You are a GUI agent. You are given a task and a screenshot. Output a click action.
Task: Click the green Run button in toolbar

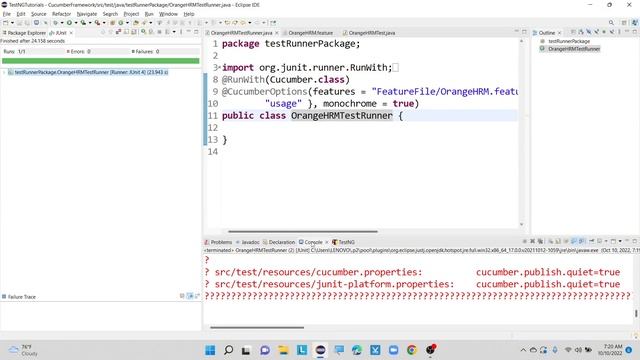pos(69,23)
